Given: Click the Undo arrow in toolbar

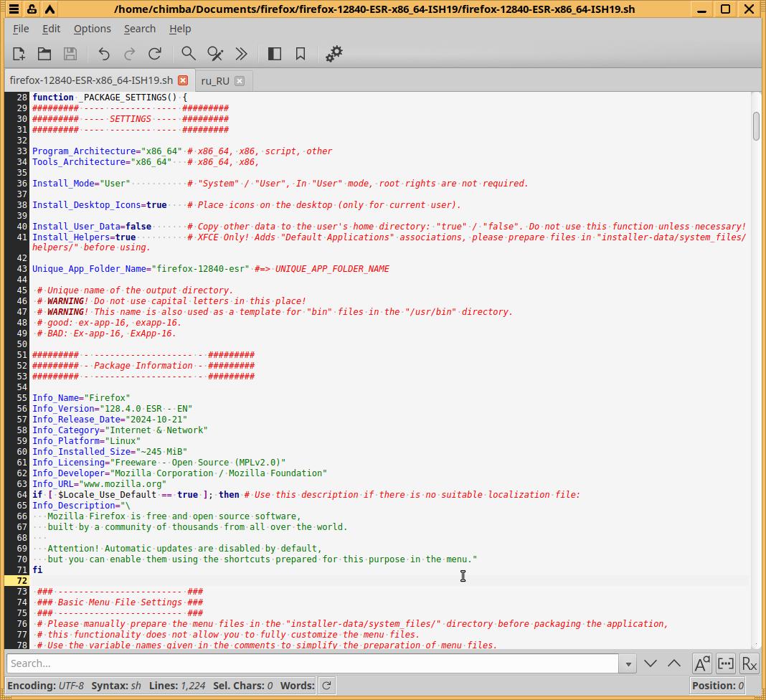Looking at the screenshot, I should point(104,54).
